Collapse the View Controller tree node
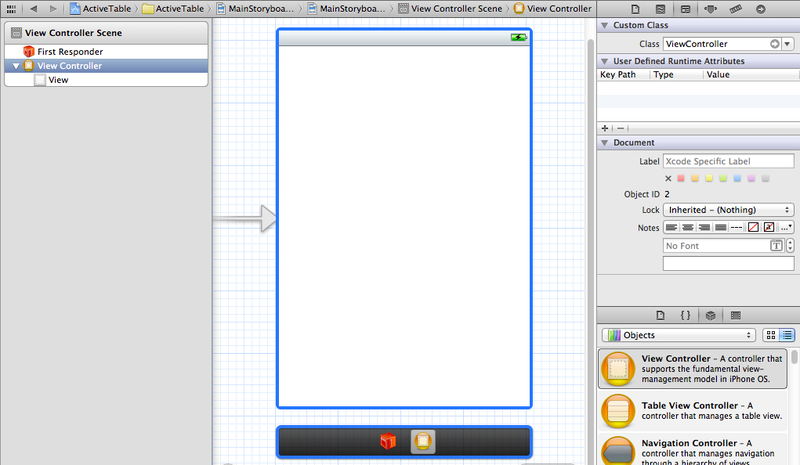This screenshot has width=800, height=465. tap(16, 66)
